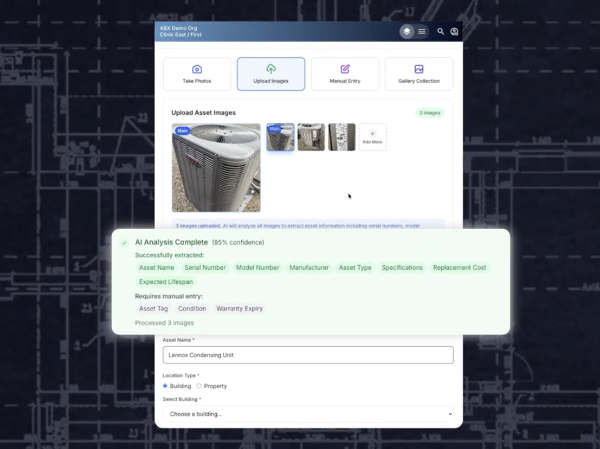Viewport: 600px width, 449px height.
Task: Select the second small thumbnail image
Action: tap(311, 137)
